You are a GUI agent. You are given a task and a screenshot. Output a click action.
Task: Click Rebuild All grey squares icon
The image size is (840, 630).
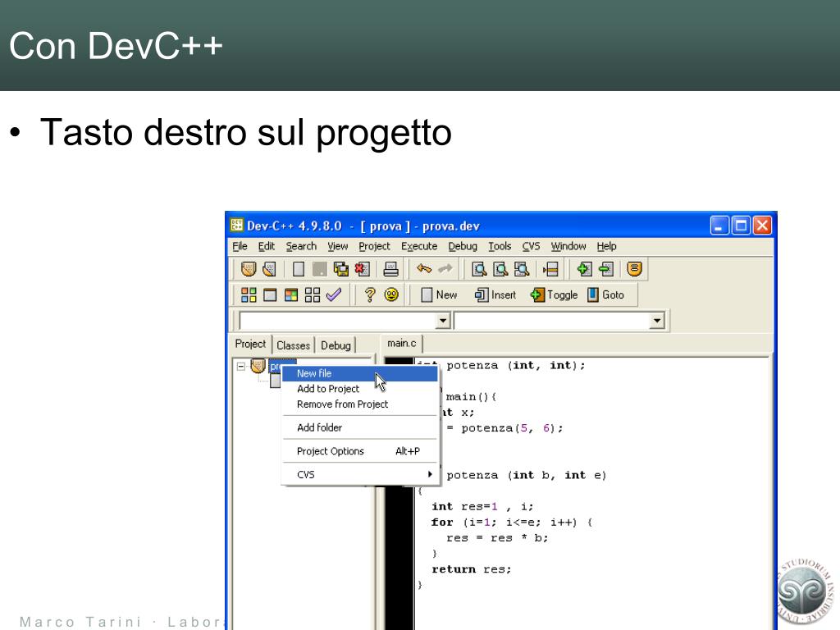tap(313, 294)
